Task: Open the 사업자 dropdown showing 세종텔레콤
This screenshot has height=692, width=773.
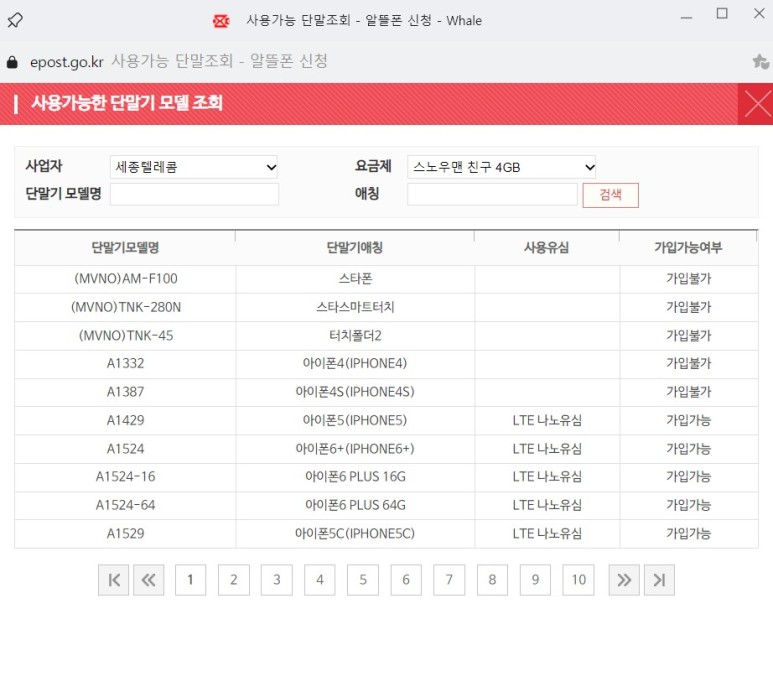Action: pos(194,167)
